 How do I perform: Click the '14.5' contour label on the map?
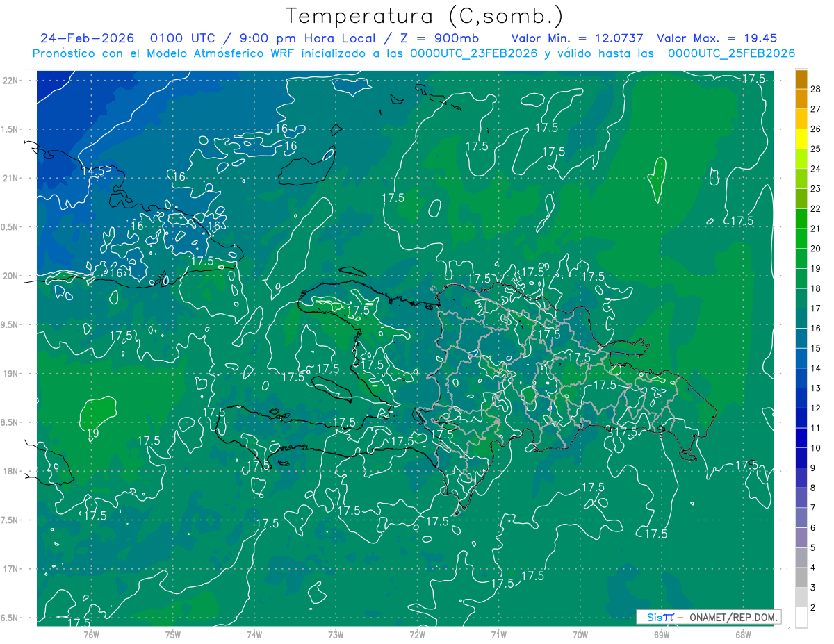click(93, 171)
